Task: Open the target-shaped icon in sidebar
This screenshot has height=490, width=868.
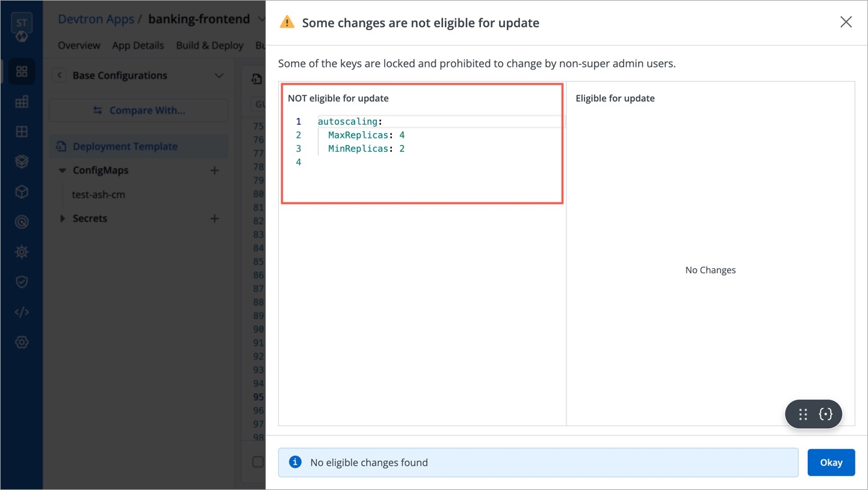Action: pyautogui.click(x=22, y=222)
